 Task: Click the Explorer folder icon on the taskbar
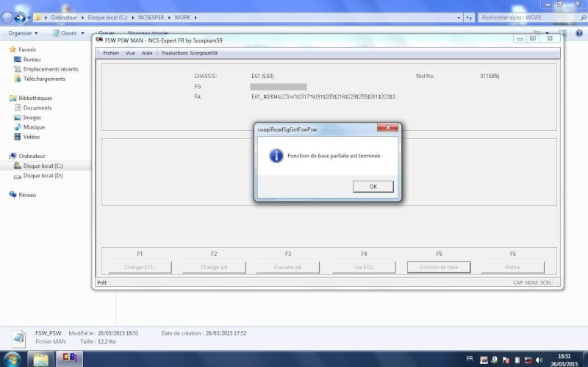pyautogui.click(x=41, y=359)
